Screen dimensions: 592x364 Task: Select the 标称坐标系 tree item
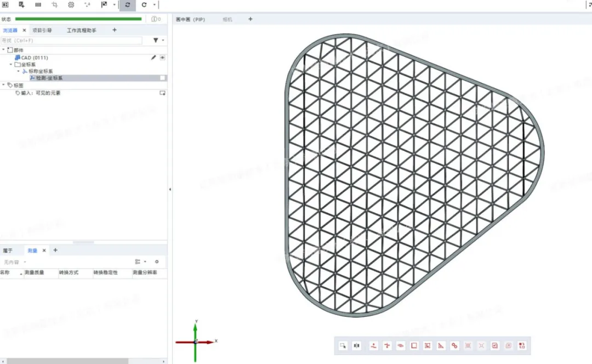[x=41, y=71]
